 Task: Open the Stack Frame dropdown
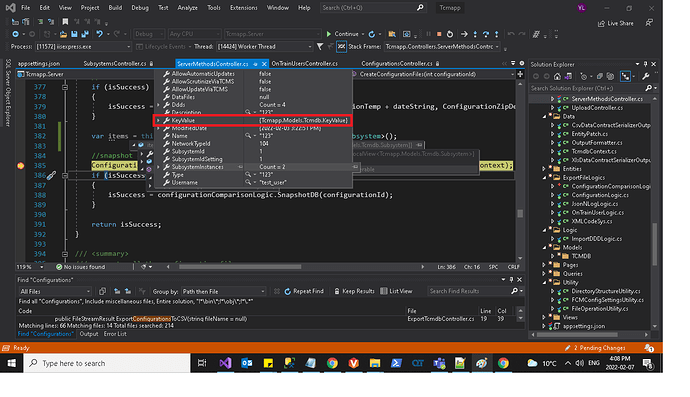pos(442,46)
